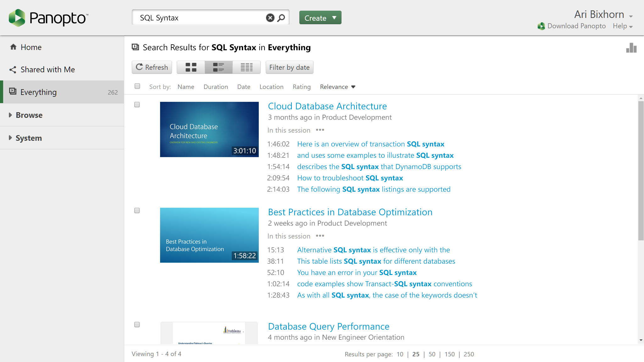The image size is (644, 362).
Task: Click the Refresh button
Action: click(152, 67)
